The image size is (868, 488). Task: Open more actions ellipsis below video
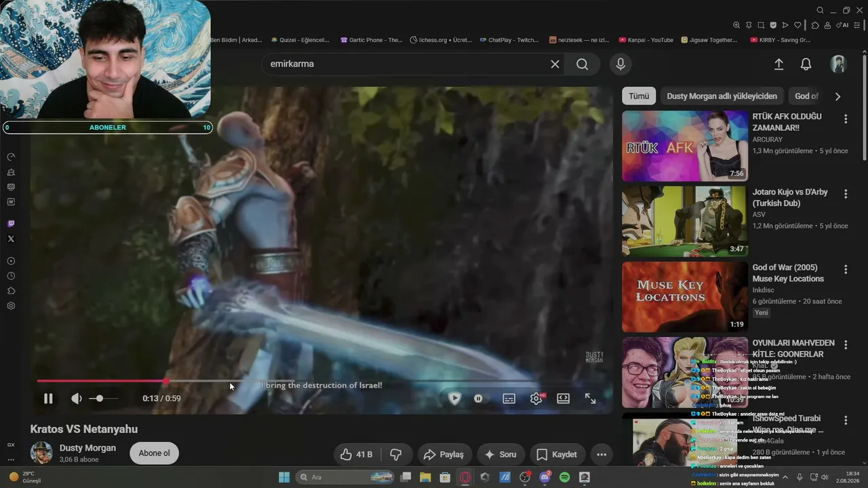[x=601, y=454]
